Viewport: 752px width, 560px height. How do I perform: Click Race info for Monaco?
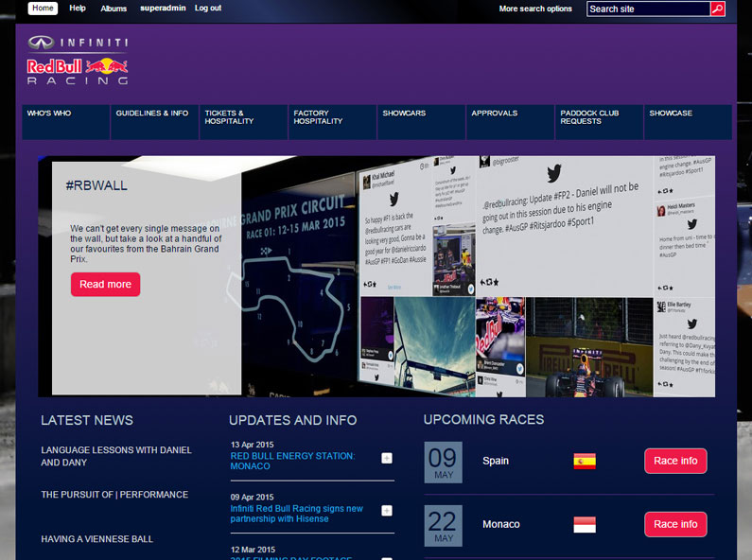coord(675,524)
